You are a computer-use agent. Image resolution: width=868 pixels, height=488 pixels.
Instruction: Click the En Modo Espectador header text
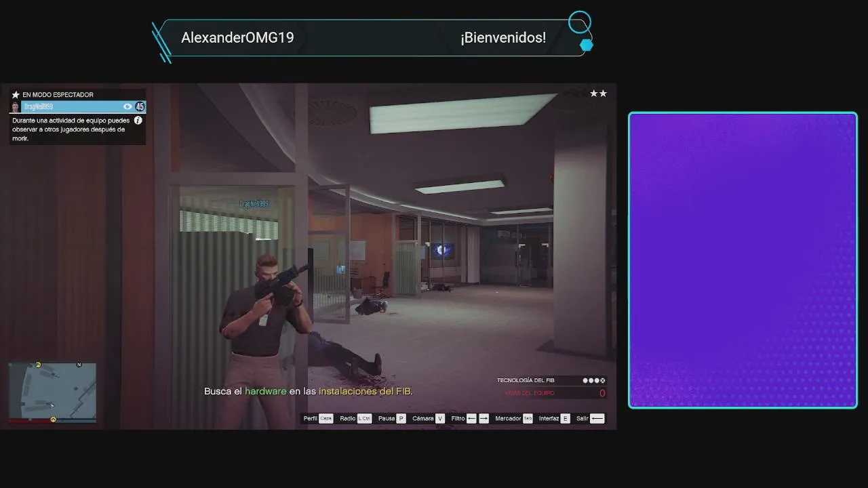tap(58, 95)
